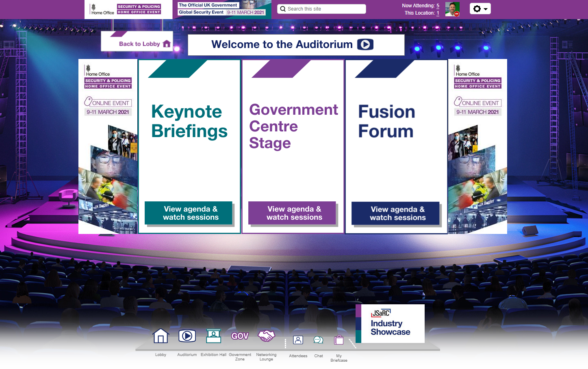The width and height of the screenshot is (588, 369).
Task: Open the Exhibition Hall icon
Action: coord(213,336)
